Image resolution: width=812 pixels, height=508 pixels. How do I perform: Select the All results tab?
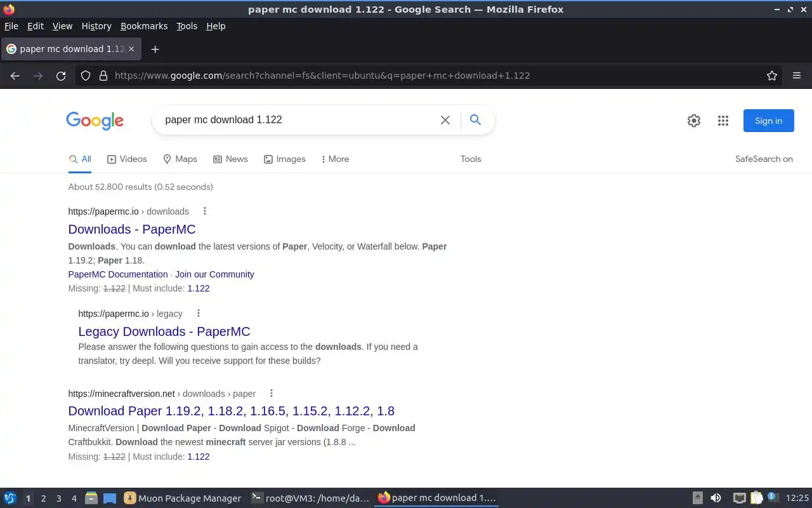[x=80, y=159]
